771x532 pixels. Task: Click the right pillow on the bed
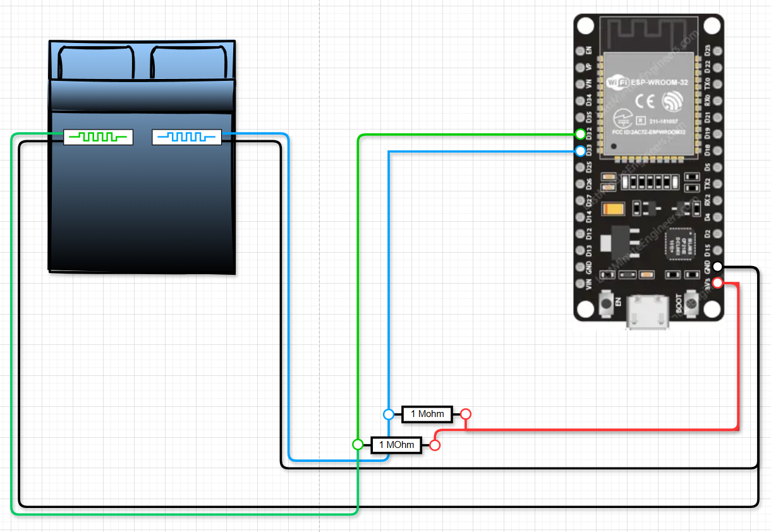click(x=190, y=63)
